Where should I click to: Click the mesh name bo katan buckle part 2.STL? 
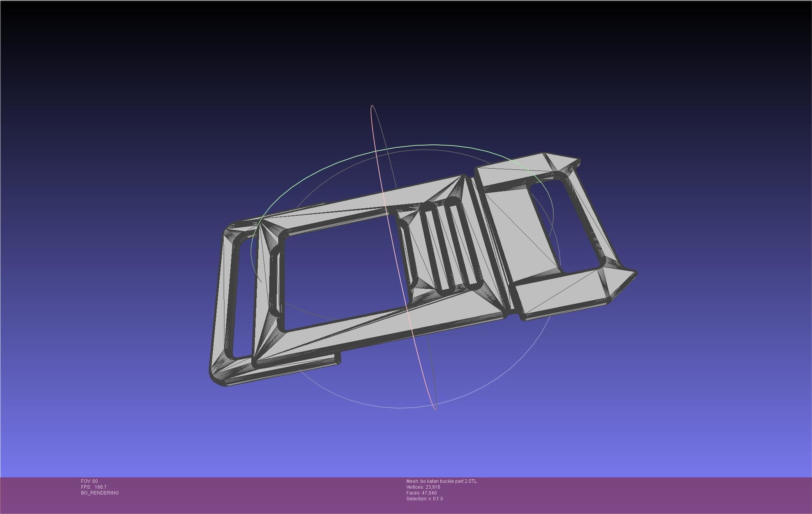coord(441,481)
